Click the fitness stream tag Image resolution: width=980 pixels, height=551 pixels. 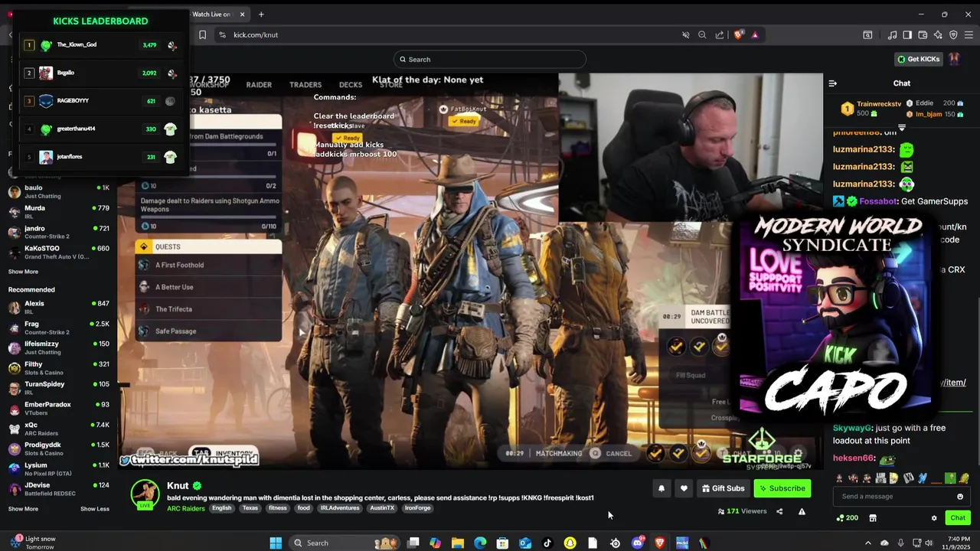(278, 508)
